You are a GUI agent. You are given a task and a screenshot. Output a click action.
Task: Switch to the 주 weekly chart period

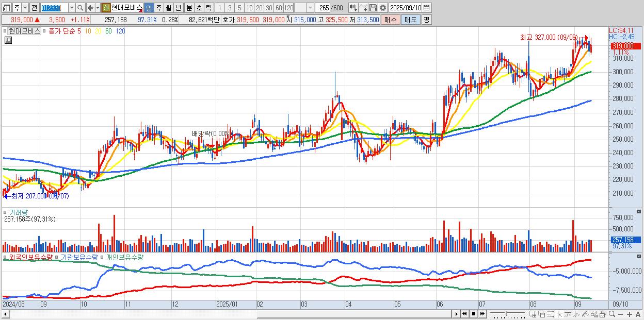click(x=158, y=8)
